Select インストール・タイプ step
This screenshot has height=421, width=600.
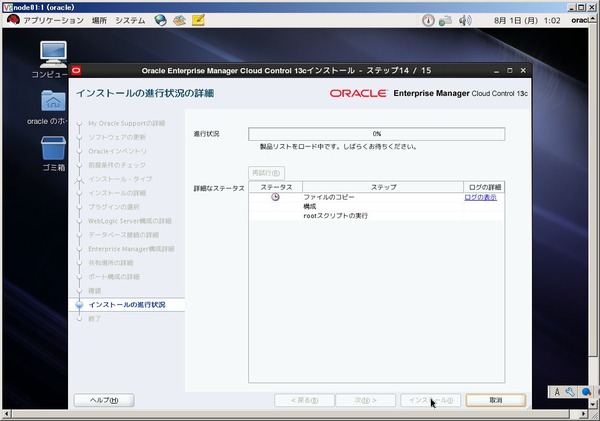coord(120,179)
